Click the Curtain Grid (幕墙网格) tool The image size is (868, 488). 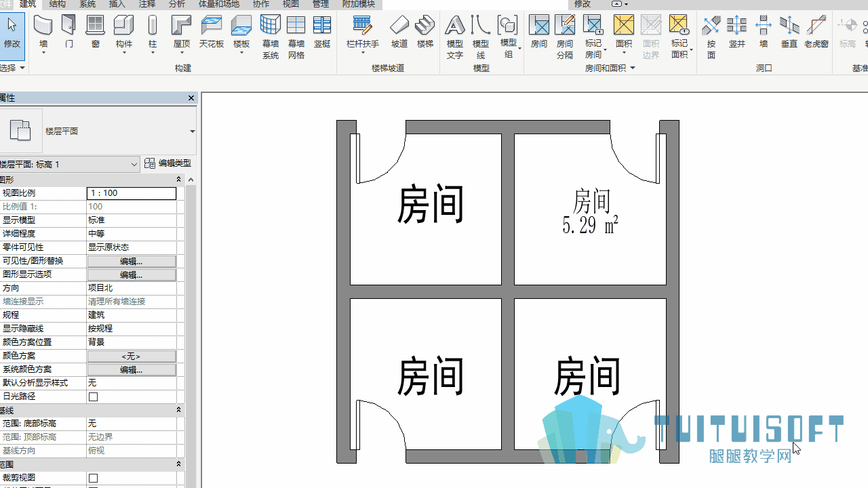296,37
